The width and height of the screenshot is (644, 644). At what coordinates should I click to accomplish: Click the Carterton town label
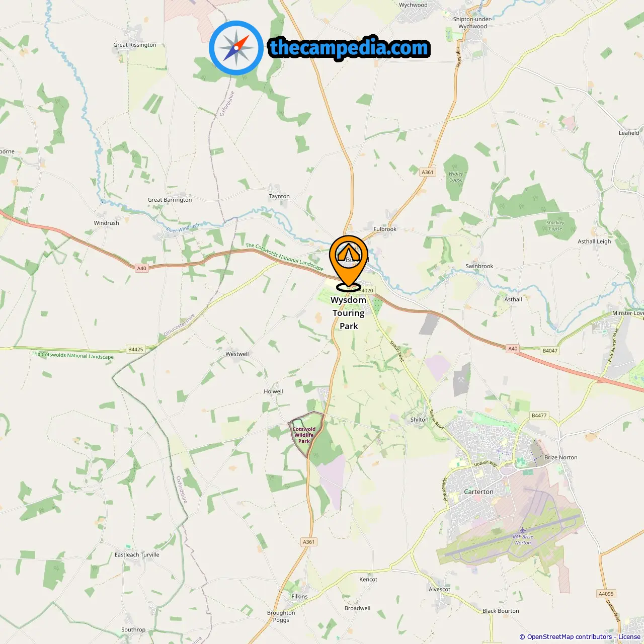(478, 492)
